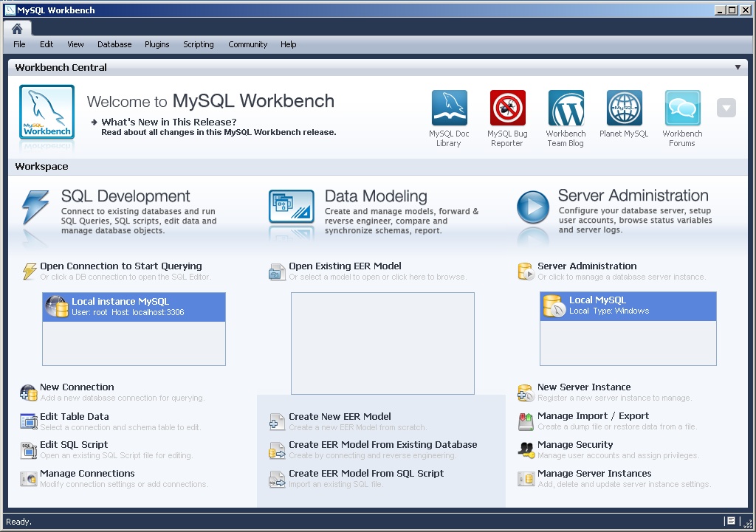Open the Database menu
Viewport: 756px width, 532px height.
(x=114, y=44)
